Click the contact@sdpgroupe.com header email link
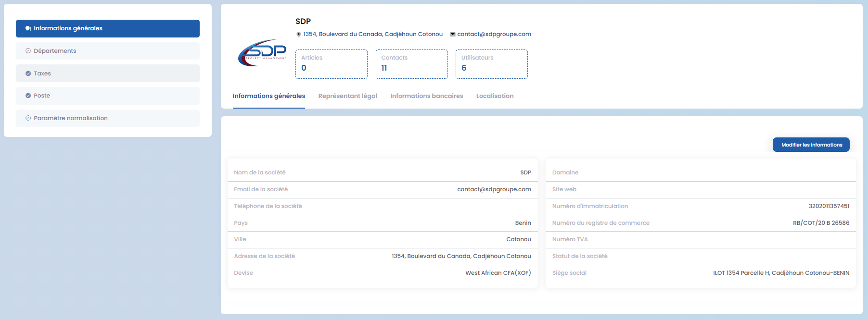 point(494,34)
